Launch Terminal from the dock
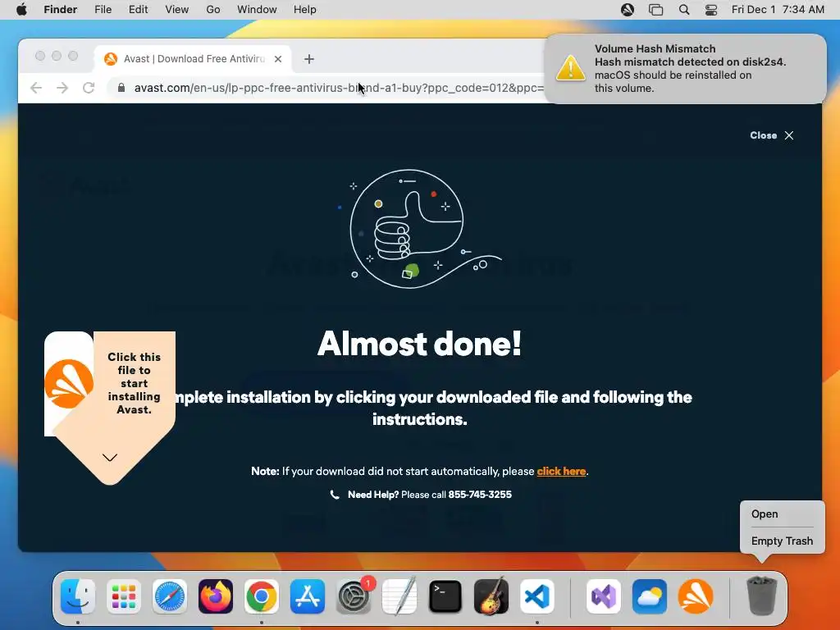The height and width of the screenshot is (630, 840). (x=445, y=596)
